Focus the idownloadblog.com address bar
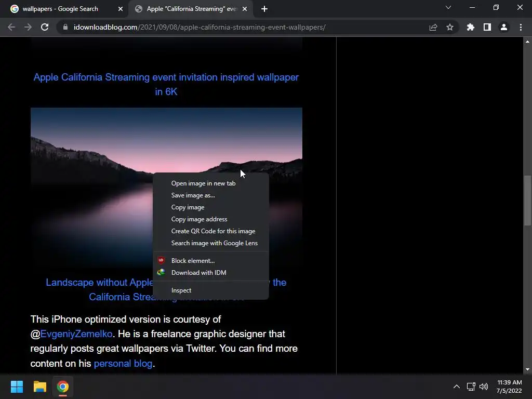Image resolution: width=532 pixels, height=399 pixels. tap(199, 27)
